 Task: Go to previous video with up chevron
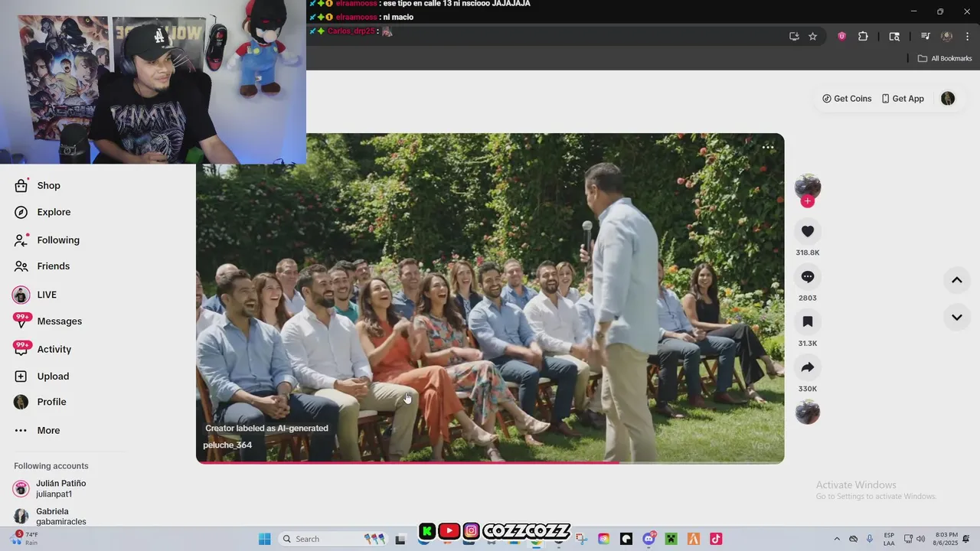pos(957,280)
